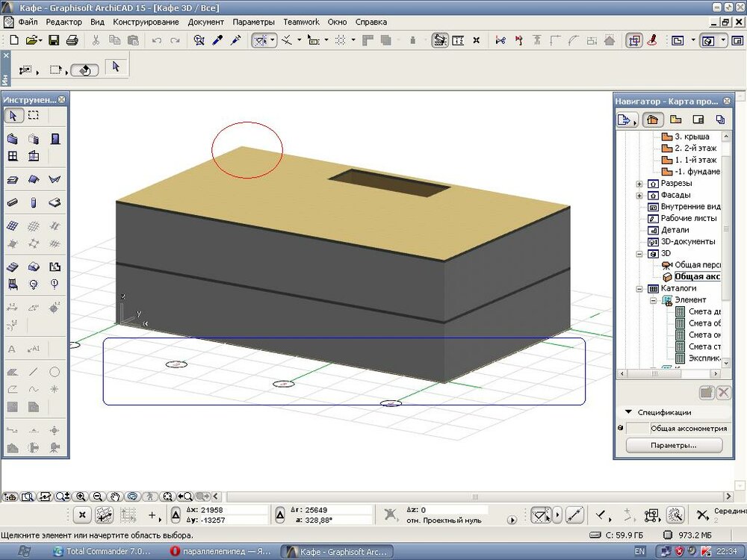
Task: Expand the Разрезы tree node
Action: click(x=639, y=184)
